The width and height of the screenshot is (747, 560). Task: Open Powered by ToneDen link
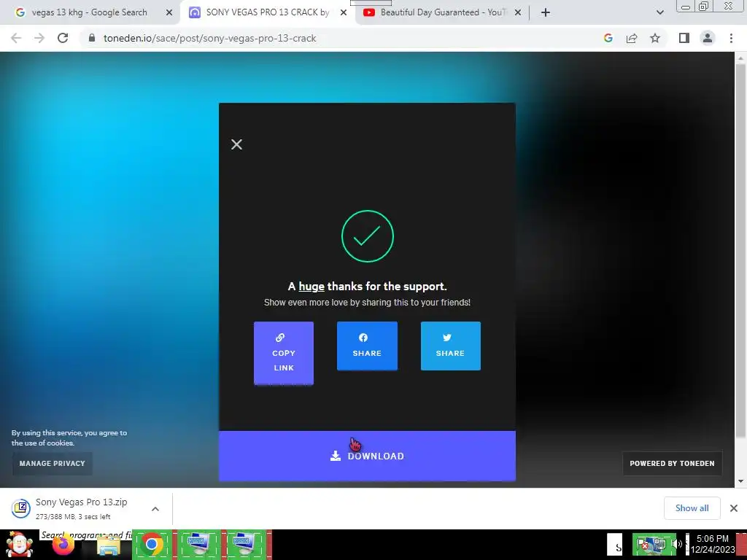coord(672,463)
